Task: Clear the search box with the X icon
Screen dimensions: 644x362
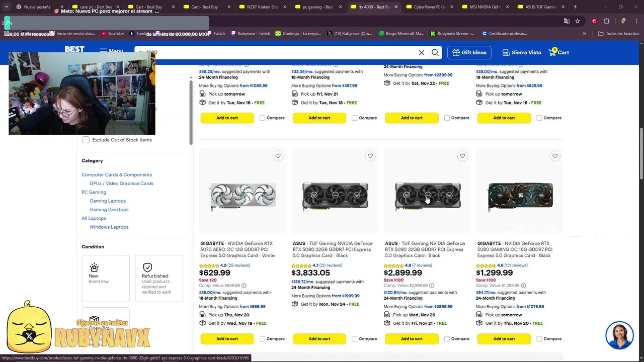Action: click(x=422, y=52)
